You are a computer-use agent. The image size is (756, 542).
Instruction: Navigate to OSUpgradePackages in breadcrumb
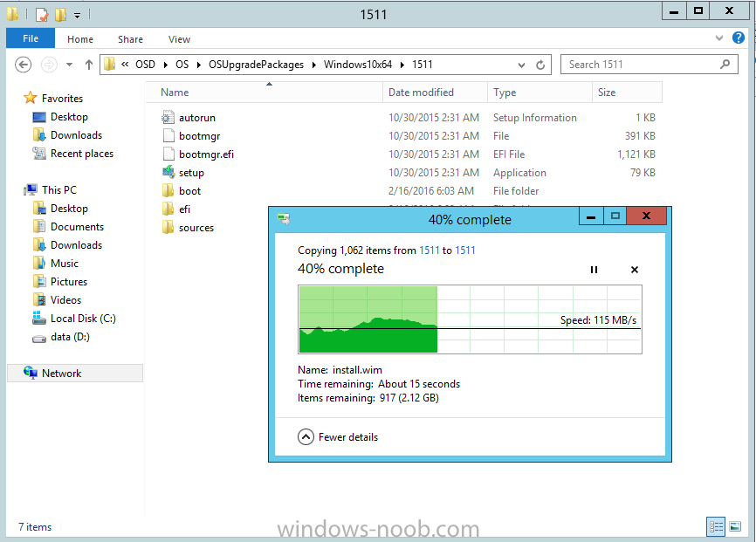point(256,65)
